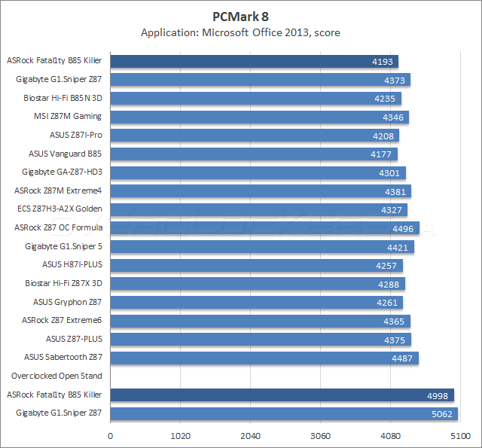Select the 5062 score value

click(442, 414)
